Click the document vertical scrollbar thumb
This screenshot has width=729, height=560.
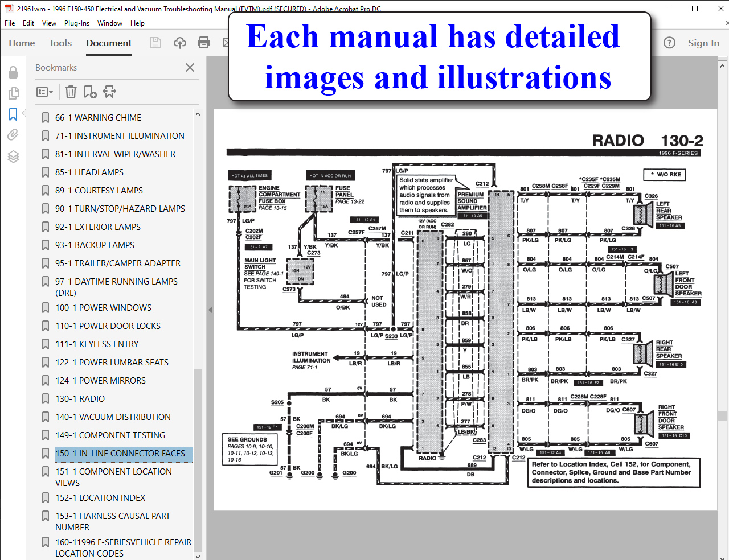[x=722, y=415]
